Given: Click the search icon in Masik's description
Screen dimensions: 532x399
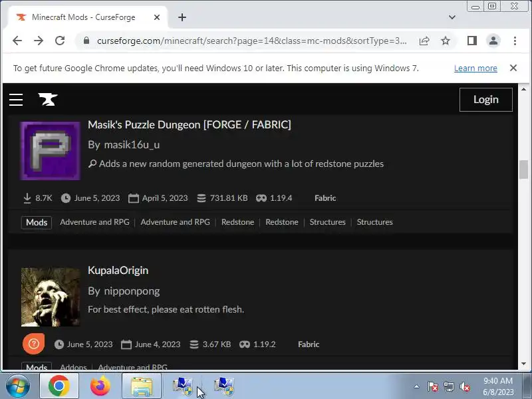Looking at the screenshot, I should pyautogui.click(x=92, y=164).
